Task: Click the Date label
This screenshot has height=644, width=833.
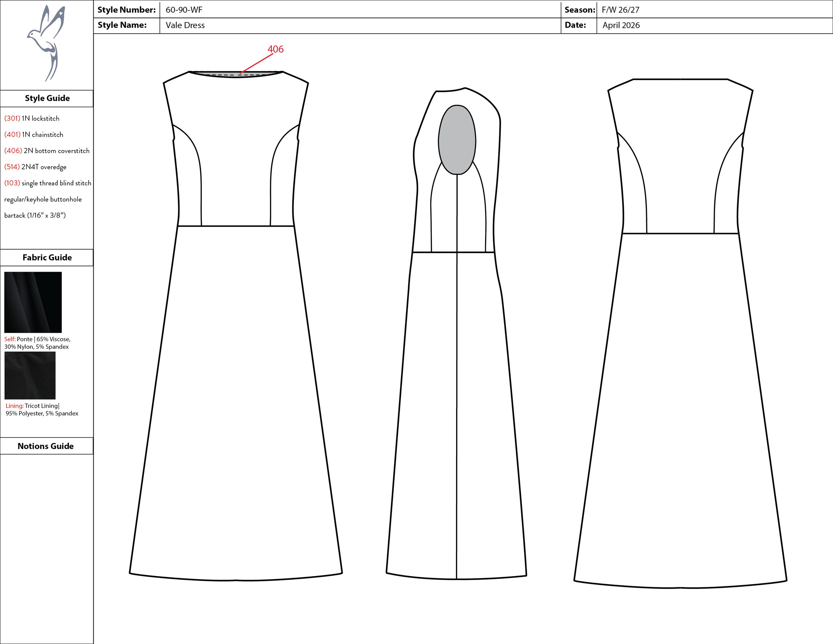Action: tap(575, 25)
